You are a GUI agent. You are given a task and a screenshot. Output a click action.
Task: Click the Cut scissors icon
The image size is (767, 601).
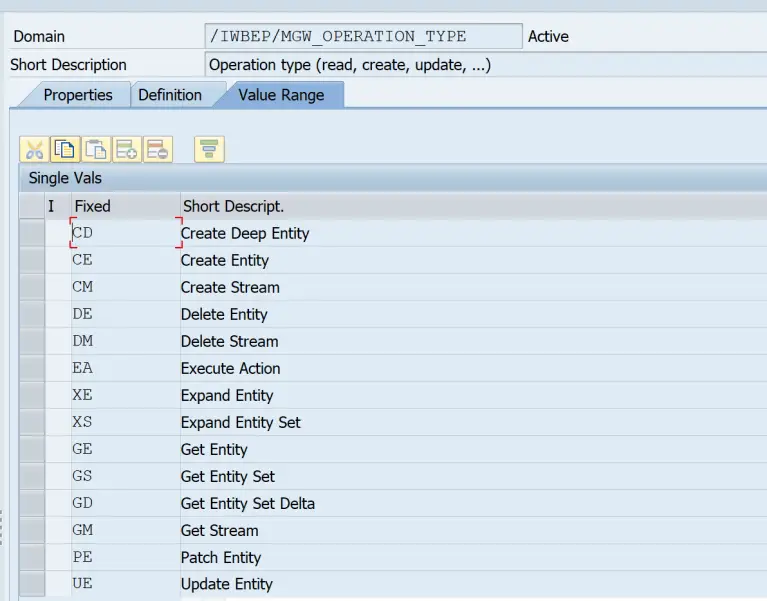pos(35,150)
